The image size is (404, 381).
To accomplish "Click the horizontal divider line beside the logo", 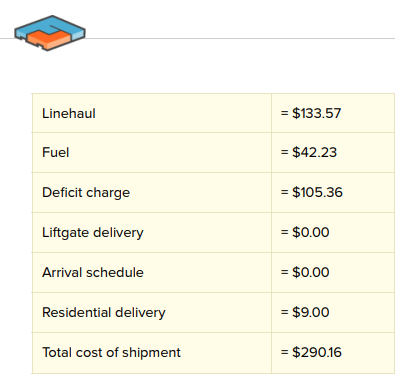I will coord(240,39).
